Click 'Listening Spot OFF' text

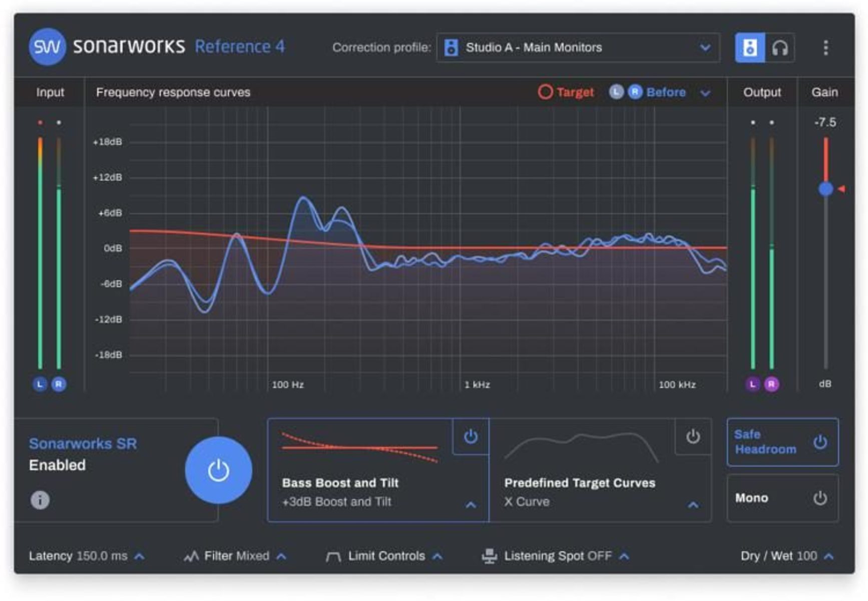coord(558,556)
